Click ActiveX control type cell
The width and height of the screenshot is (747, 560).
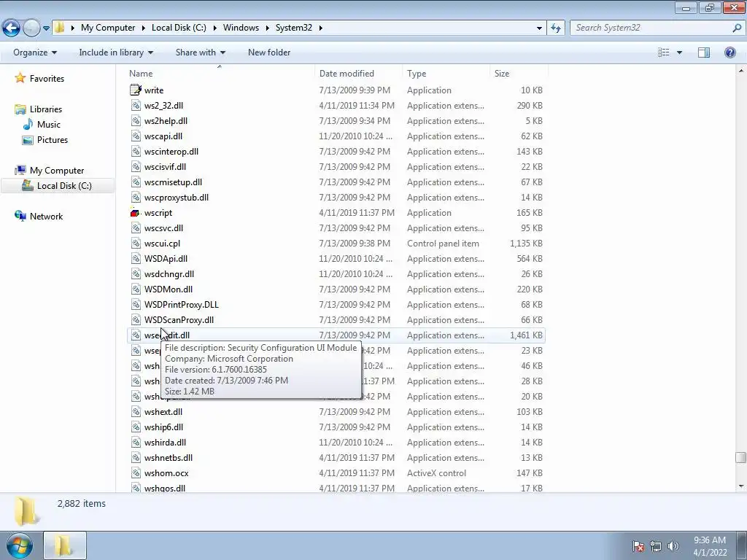click(436, 472)
